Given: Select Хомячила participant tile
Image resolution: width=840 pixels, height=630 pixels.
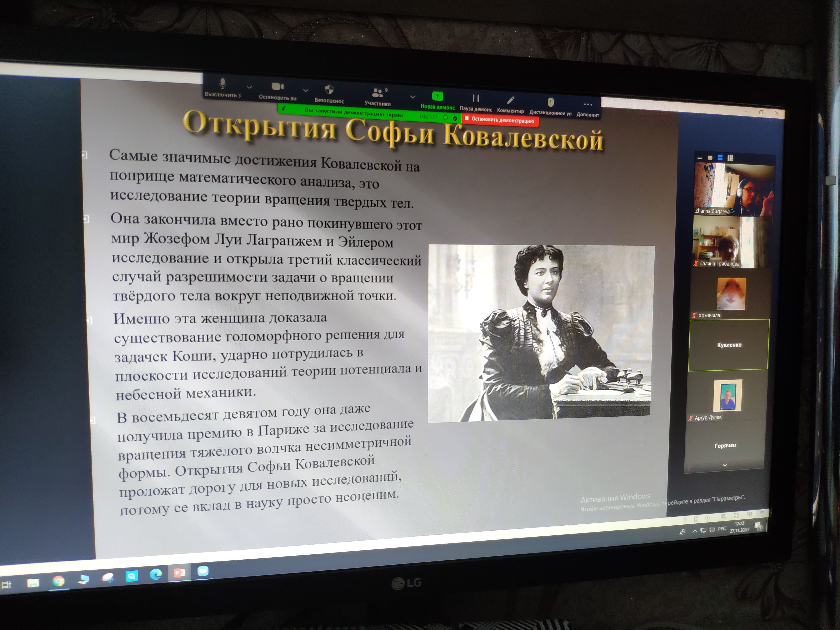Looking at the screenshot, I should coord(731,294).
